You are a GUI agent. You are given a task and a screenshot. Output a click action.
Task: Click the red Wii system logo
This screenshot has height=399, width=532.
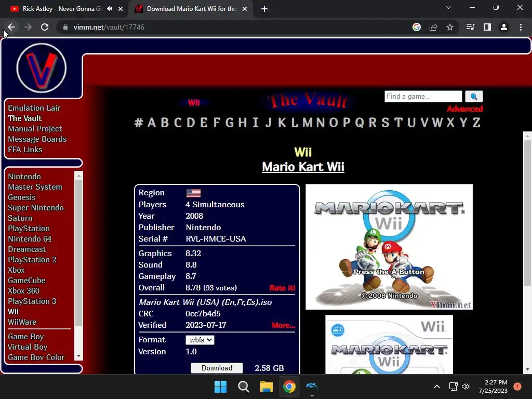pos(194,102)
